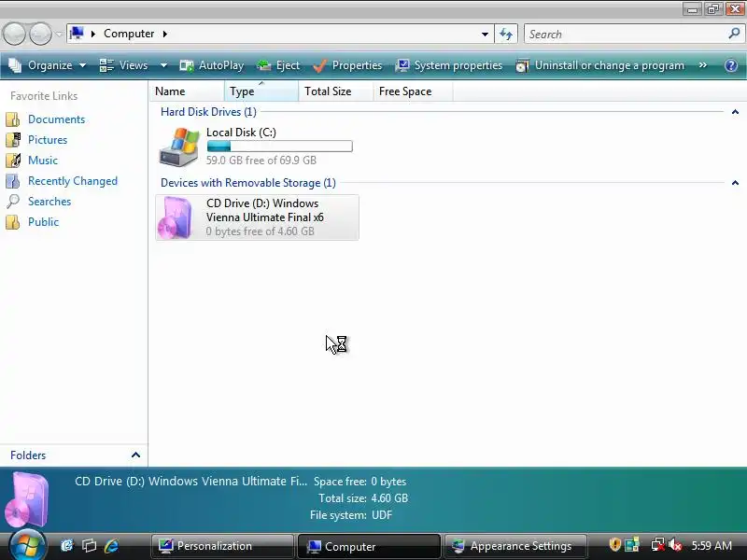Sort by the Free Space column
Viewport: 747px width, 560px height.
click(413, 91)
